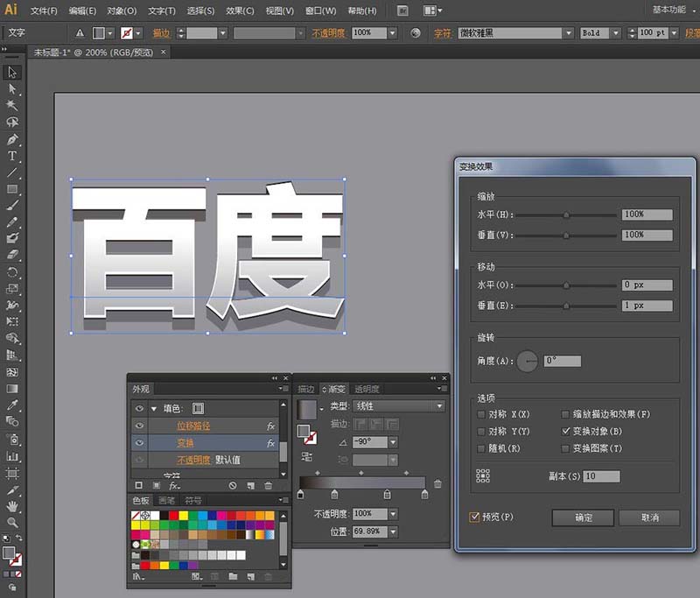Select the Rectangle tool
Screen dimensions: 700x598
(x=12, y=189)
